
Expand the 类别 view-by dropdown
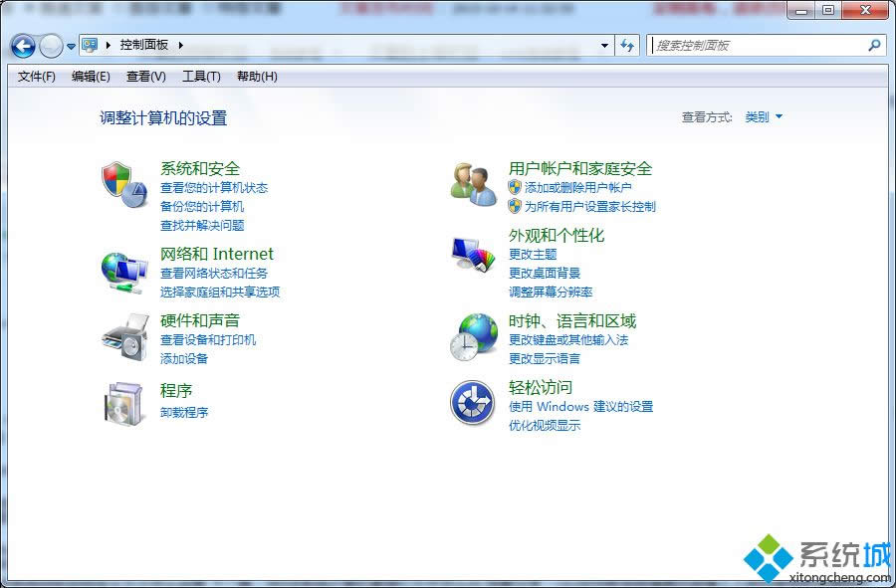click(764, 117)
